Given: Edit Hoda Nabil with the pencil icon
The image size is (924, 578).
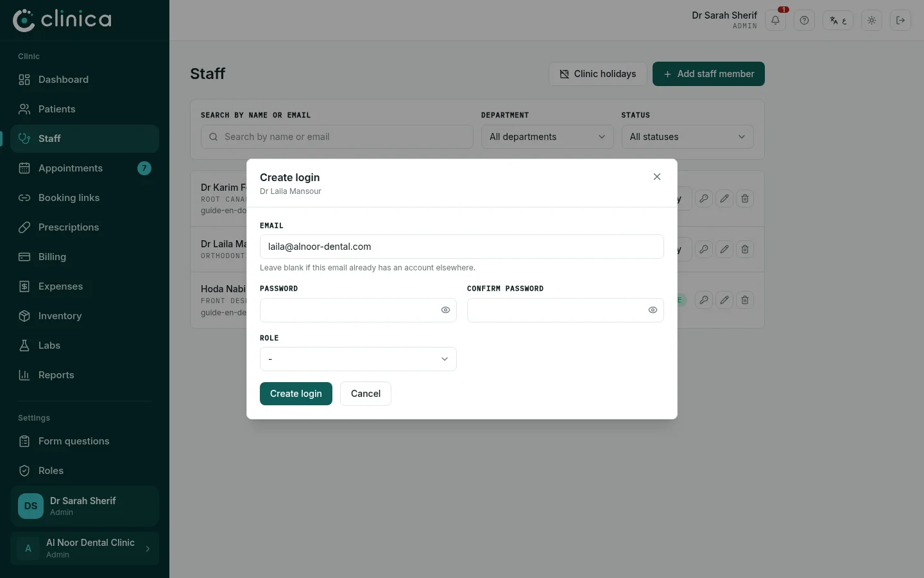Looking at the screenshot, I should (x=724, y=300).
